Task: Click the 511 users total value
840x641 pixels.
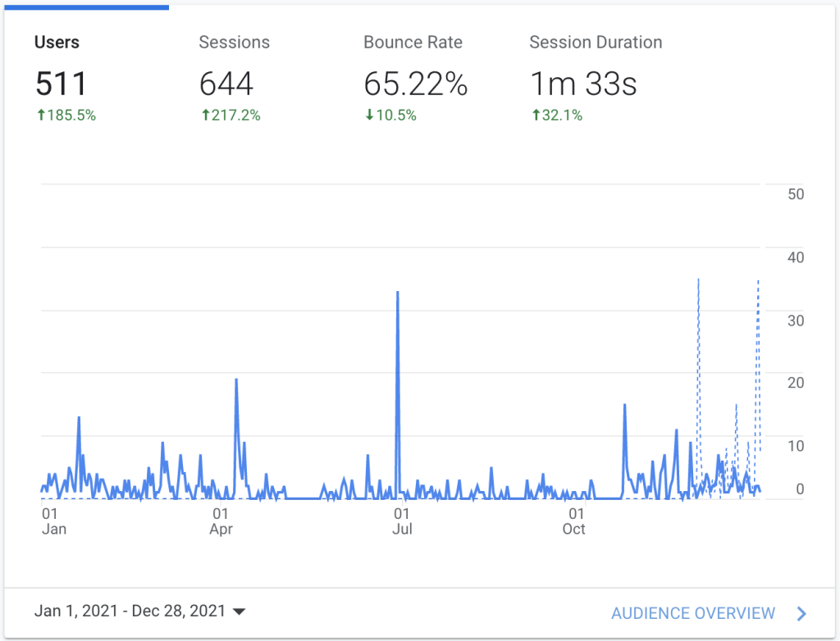Action: coord(61,84)
